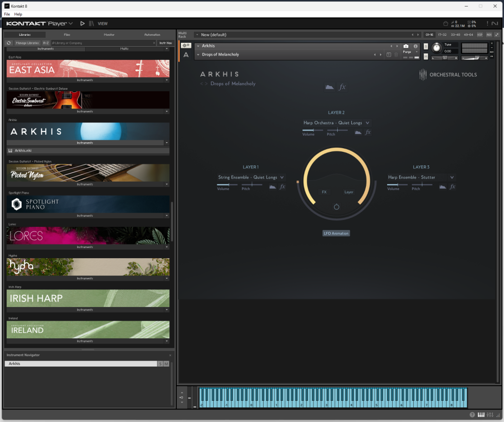
Task: Toggle the AUX button
Action: point(489,35)
